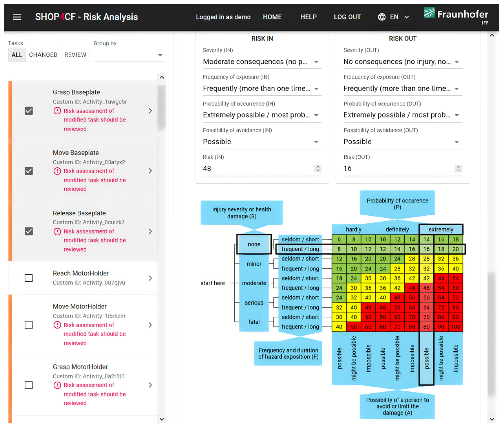Enable the Move MotorHolder checkbox
Viewport: 504px width, 430px height.
point(29,325)
